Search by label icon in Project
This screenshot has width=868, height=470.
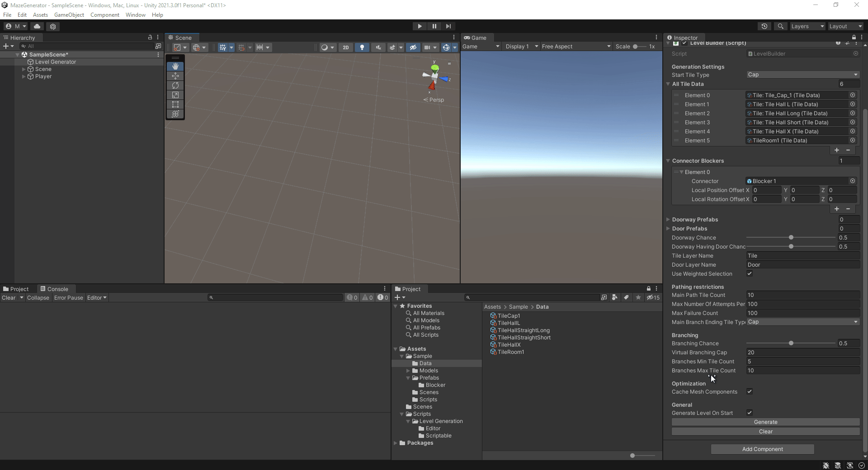(627, 297)
